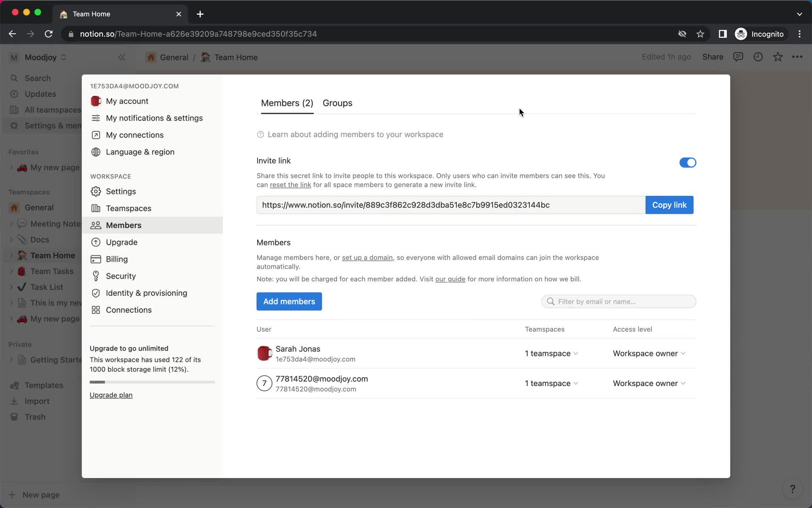812x508 pixels.
Task: Click Search in Notion sidebar
Action: click(37, 78)
